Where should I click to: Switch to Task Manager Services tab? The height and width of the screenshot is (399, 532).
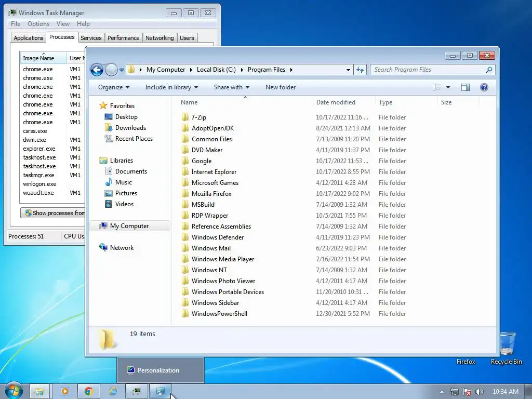91,38
